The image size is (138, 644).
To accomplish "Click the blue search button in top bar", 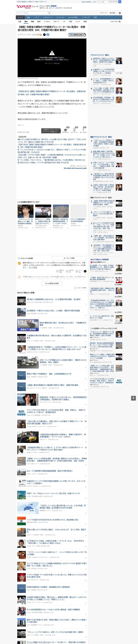I will pyautogui.click(x=120, y=2).
